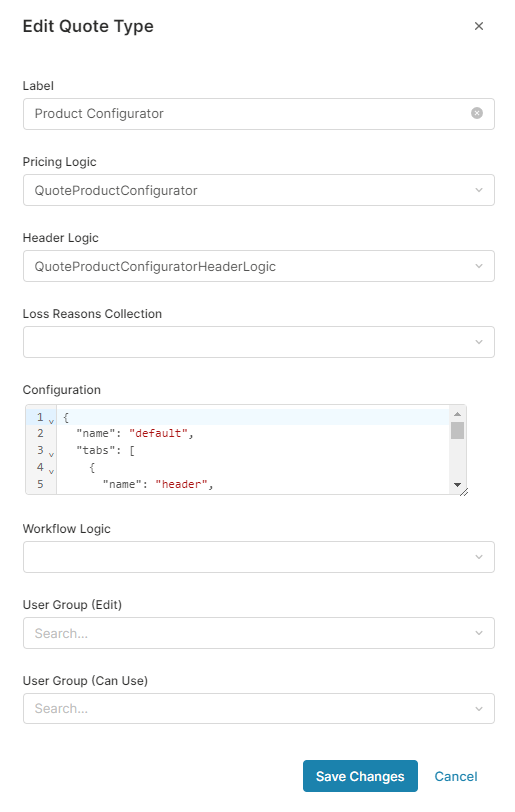Click the Cancel link
This screenshot has width=515, height=812.
456,776
